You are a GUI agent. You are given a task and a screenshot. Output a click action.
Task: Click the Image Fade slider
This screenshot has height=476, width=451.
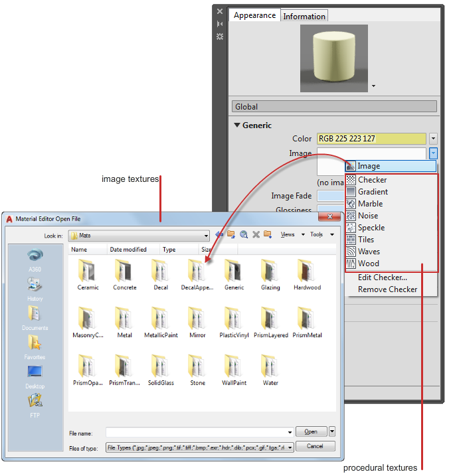point(331,195)
